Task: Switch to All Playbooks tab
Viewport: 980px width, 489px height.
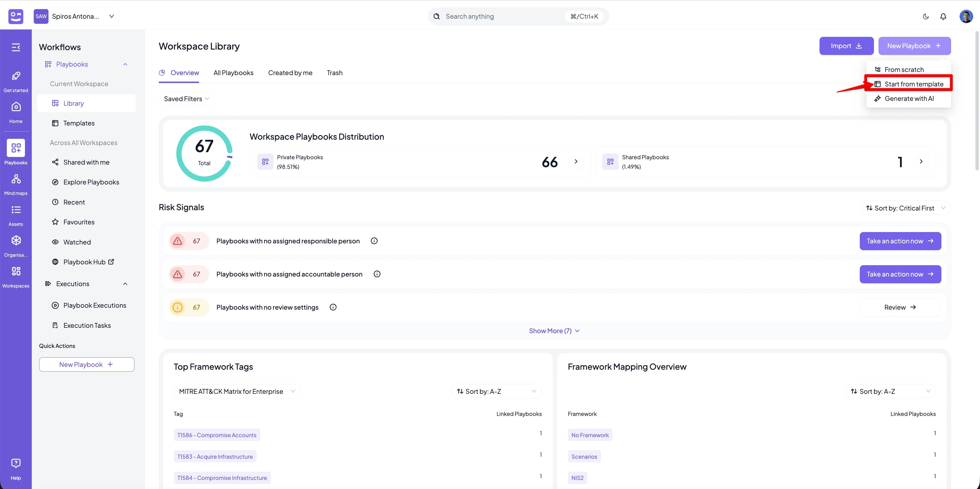Action: point(233,73)
